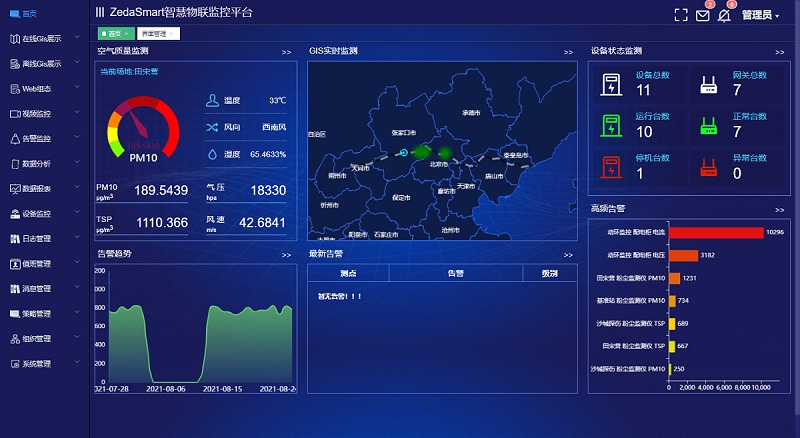This screenshot has width=800, height=438.
Task: Click the red 配电柜 电流 bar
Action: pyautogui.click(x=714, y=232)
